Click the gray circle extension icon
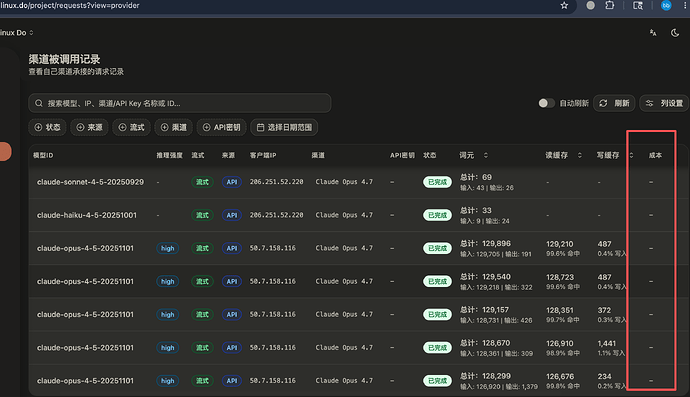This screenshot has height=397, width=690. (591, 5)
